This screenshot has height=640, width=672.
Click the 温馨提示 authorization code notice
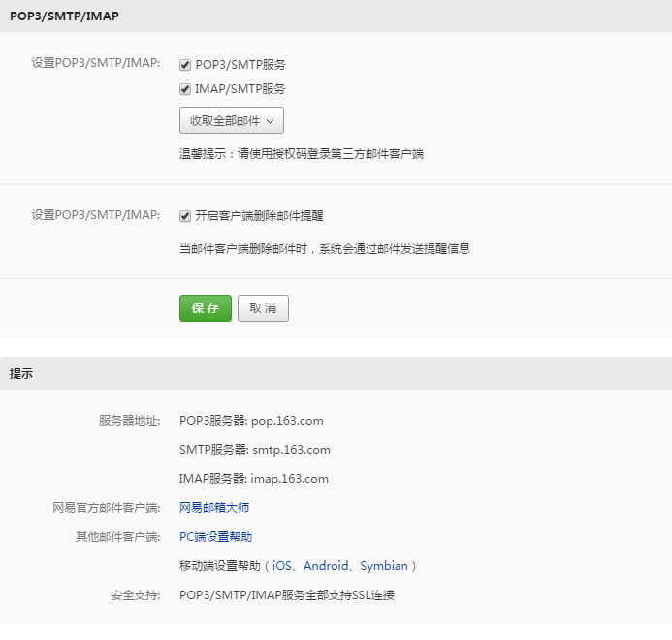(x=302, y=154)
